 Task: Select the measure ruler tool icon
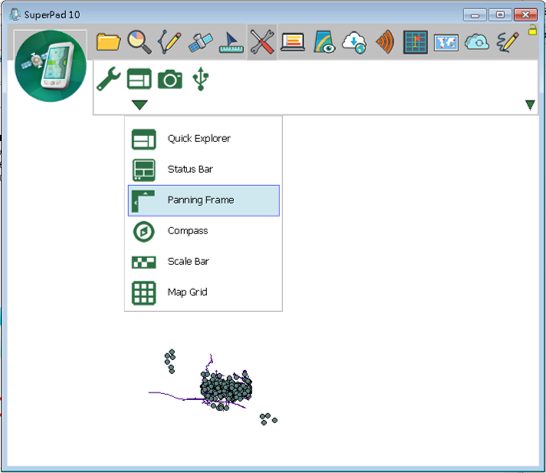[231, 43]
